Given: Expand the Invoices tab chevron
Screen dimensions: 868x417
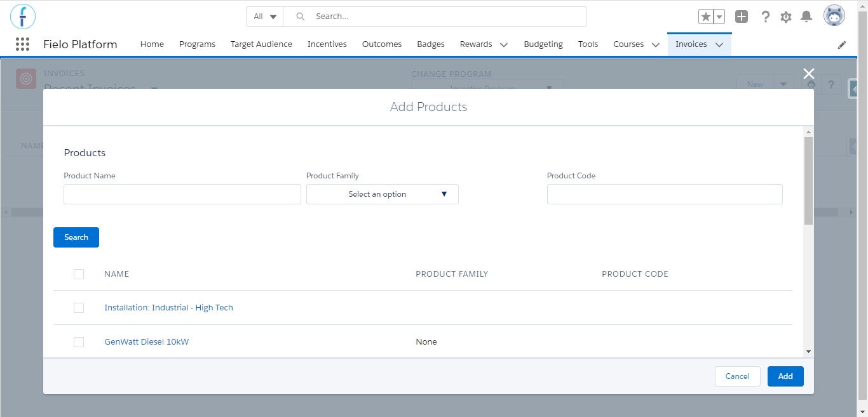Looking at the screenshot, I should (719, 45).
